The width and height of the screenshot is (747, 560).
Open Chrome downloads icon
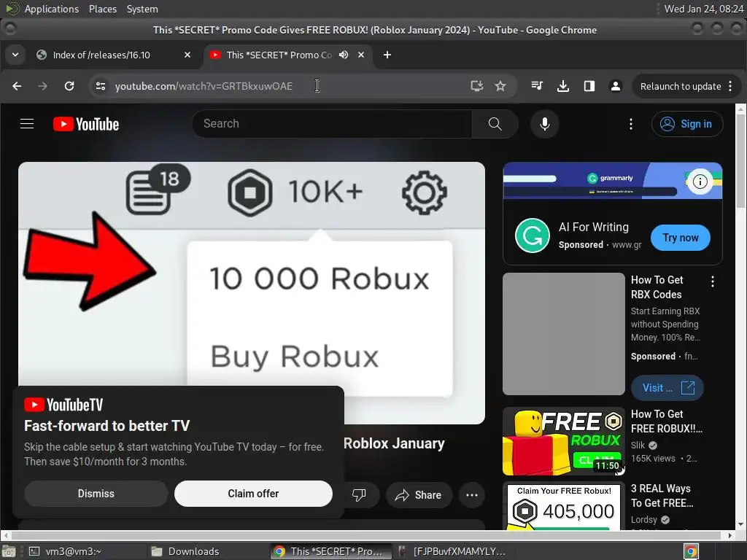click(x=563, y=86)
